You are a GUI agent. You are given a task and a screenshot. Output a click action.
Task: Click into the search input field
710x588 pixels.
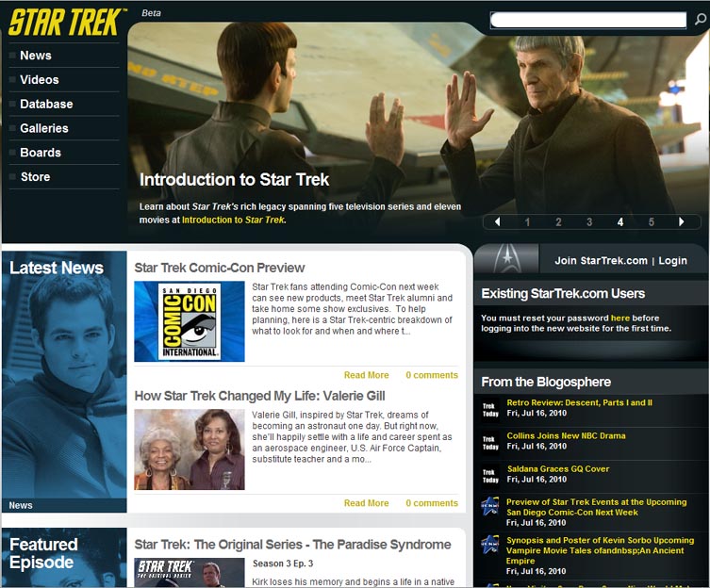(588, 20)
